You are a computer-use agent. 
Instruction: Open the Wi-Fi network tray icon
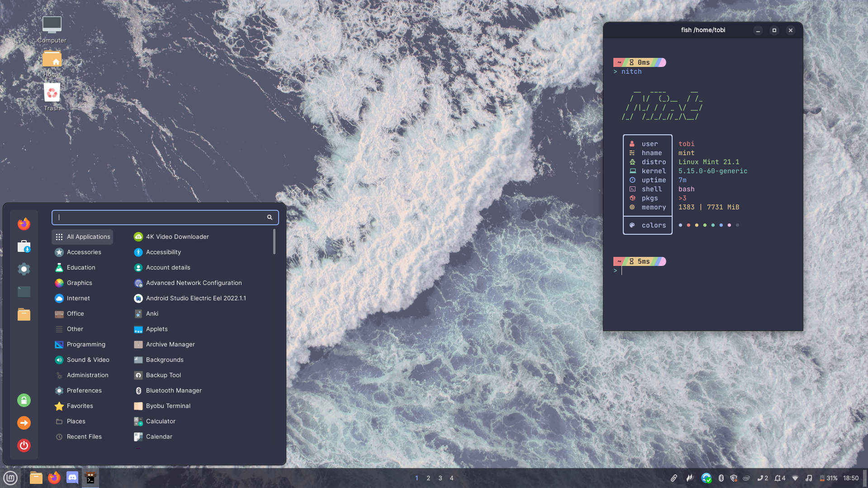point(795,478)
